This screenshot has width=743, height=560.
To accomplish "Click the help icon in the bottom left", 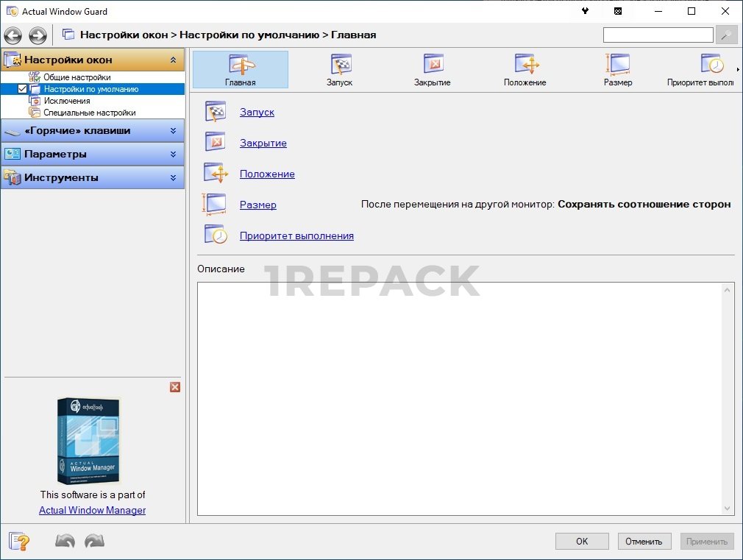I will pos(20,542).
